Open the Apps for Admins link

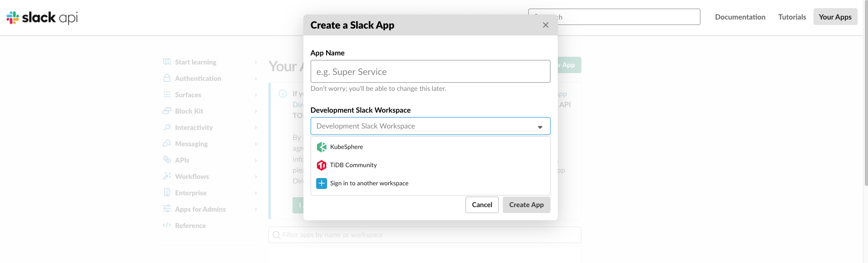pyautogui.click(x=200, y=209)
